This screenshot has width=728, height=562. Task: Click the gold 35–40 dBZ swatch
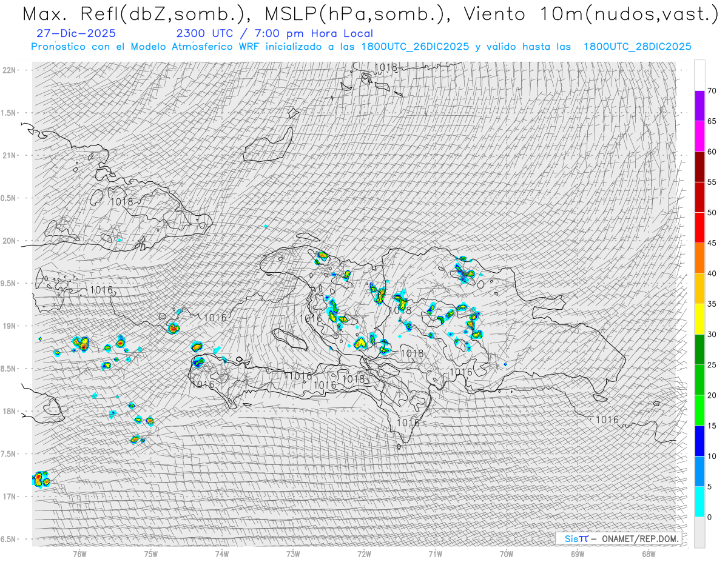tap(699, 289)
